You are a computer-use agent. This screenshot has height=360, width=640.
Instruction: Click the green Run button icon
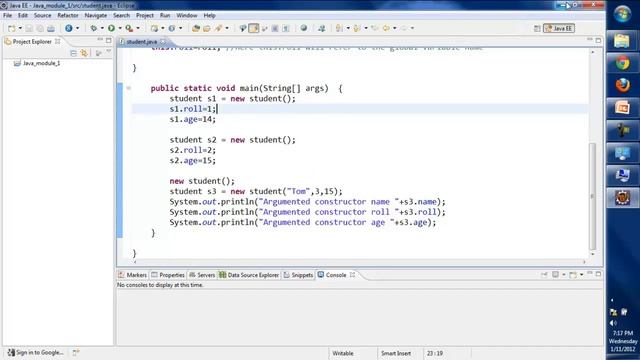[111, 28]
